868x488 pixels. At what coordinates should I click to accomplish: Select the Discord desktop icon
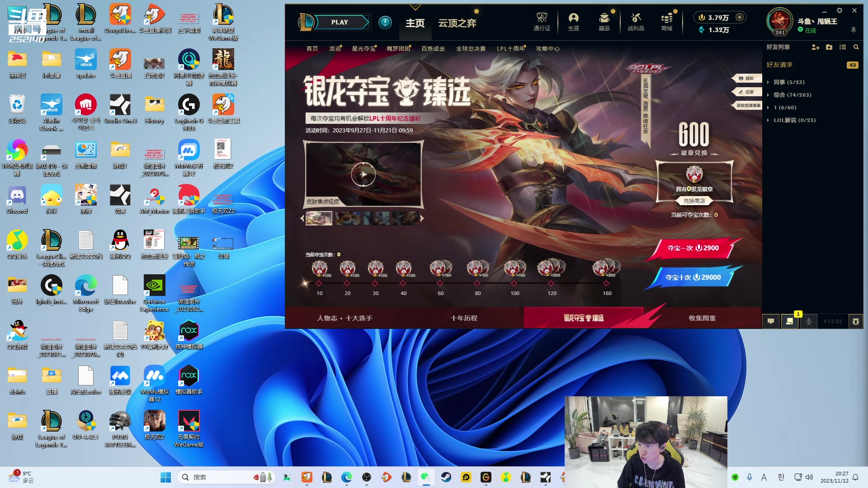click(17, 199)
